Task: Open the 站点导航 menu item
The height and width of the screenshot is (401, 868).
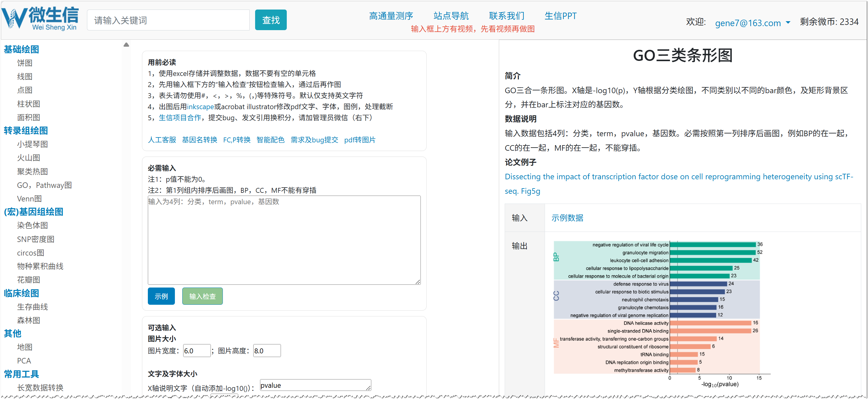Action: 451,16
